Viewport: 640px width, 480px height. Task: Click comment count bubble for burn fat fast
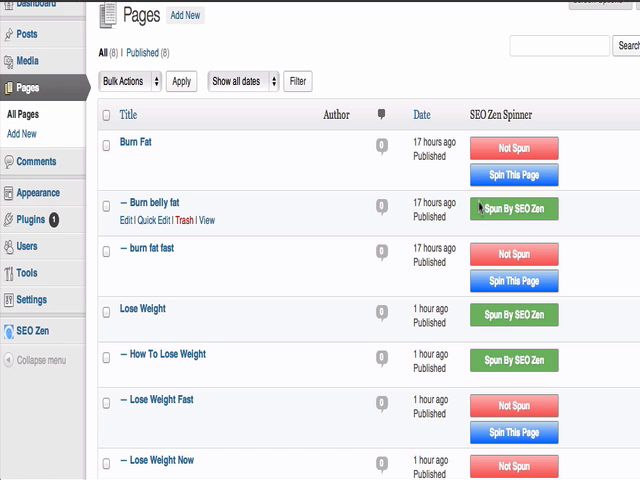click(x=382, y=252)
